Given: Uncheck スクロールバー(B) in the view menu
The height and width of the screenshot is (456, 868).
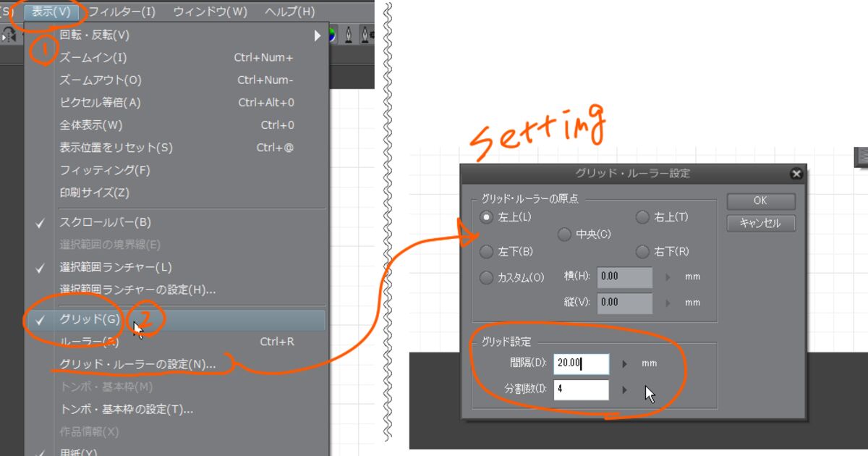Looking at the screenshot, I should pos(105,223).
